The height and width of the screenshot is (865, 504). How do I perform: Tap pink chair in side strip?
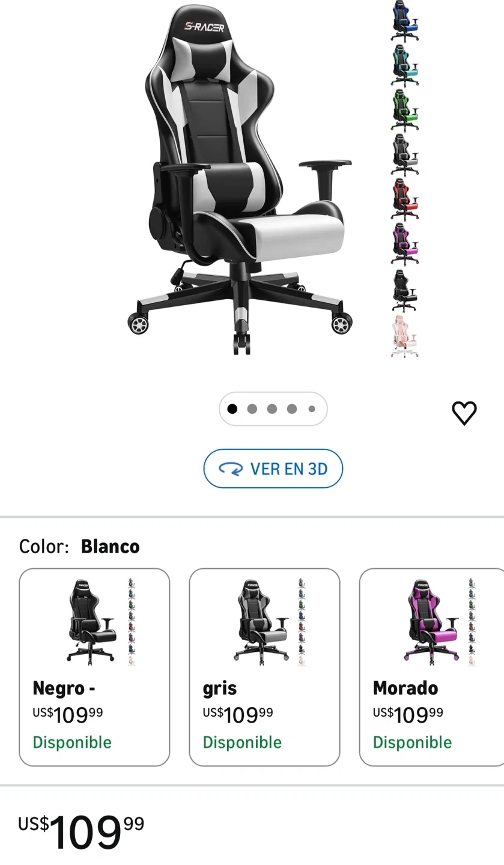tap(405, 336)
